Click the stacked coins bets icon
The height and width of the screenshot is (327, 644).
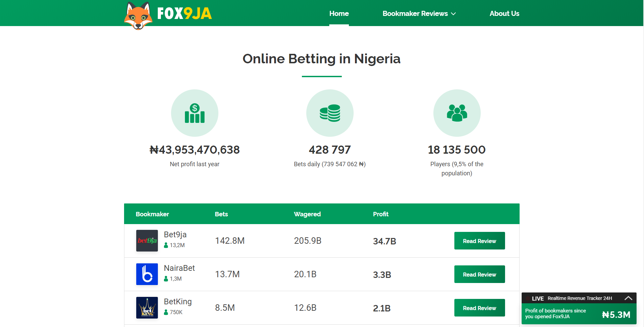point(330,113)
